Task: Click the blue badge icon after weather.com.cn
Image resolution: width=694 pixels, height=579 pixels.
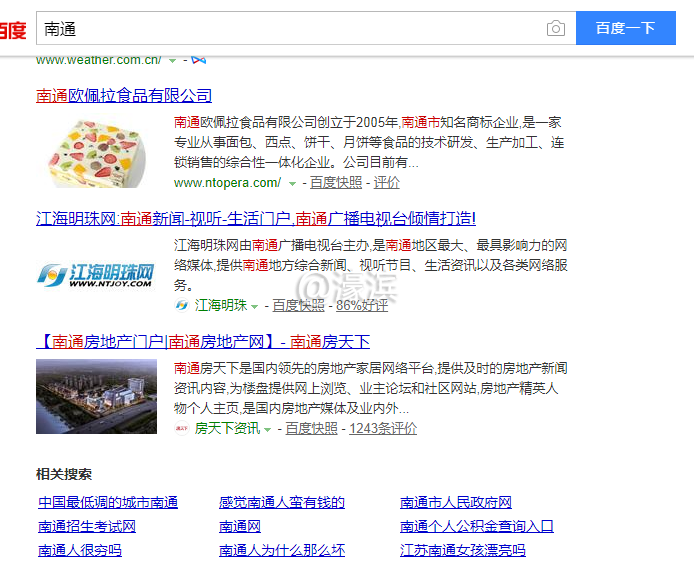Action: tap(198, 60)
